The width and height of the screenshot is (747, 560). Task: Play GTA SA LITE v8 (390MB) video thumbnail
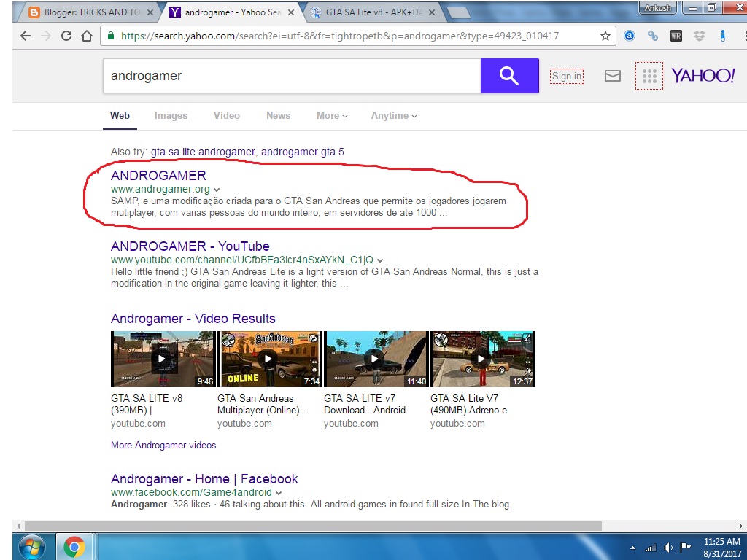click(x=163, y=359)
